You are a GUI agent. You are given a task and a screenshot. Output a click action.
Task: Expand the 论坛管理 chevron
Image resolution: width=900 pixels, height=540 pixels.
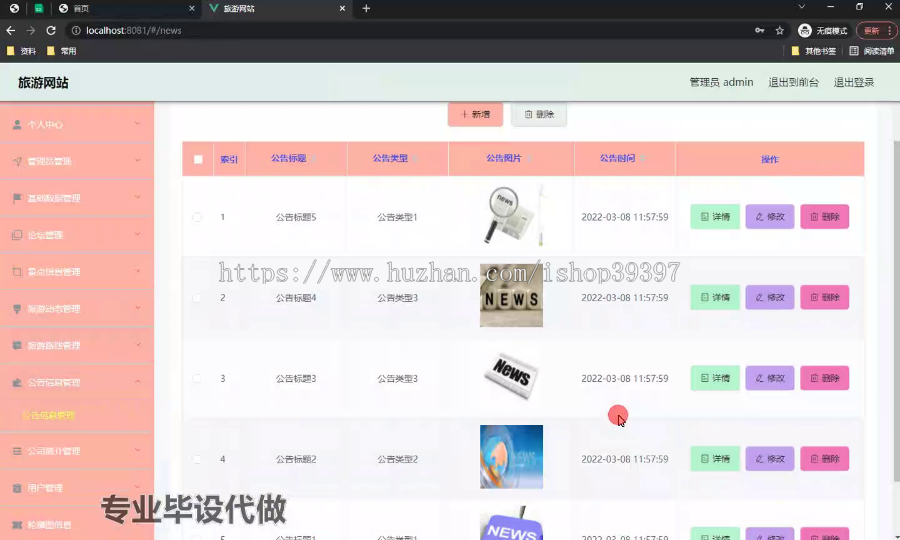pyautogui.click(x=137, y=234)
